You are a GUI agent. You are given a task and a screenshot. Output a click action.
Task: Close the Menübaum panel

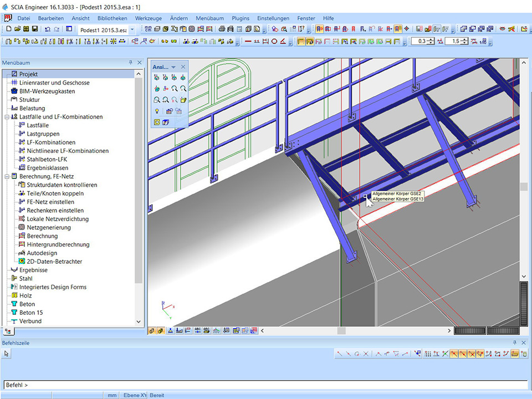(140, 63)
